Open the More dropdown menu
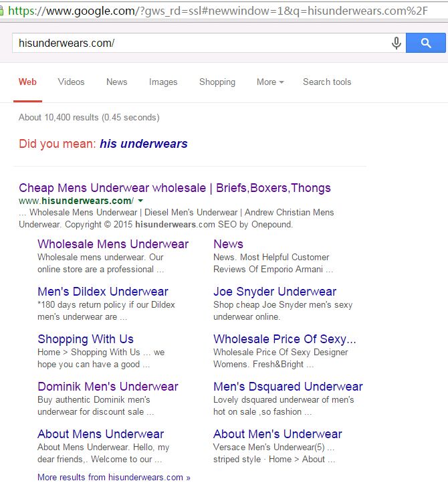 (x=270, y=82)
